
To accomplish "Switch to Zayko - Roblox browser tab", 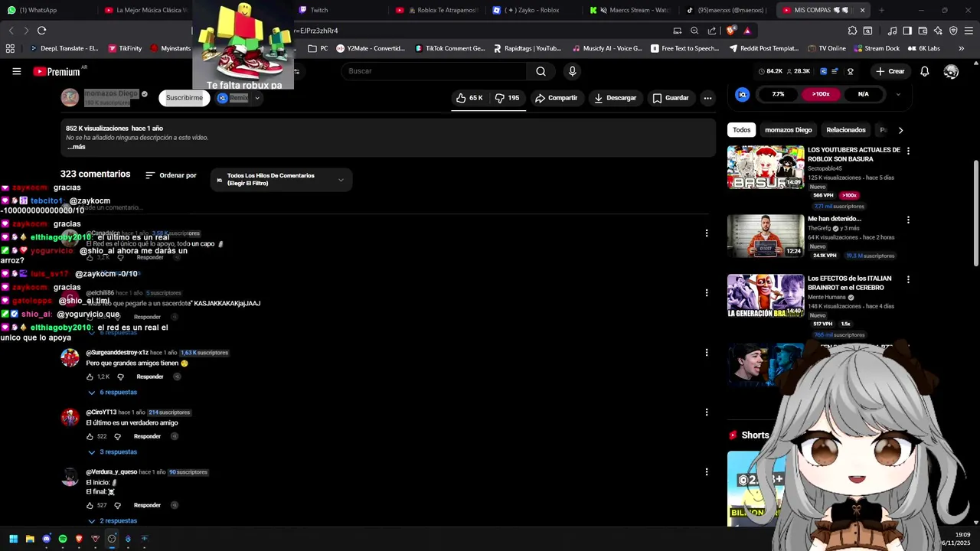I will click(x=532, y=10).
